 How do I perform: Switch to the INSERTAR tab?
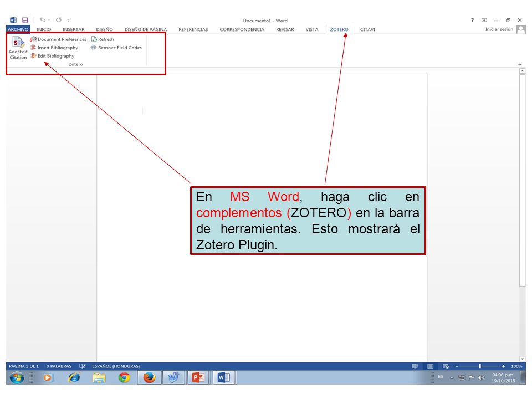[74, 29]
